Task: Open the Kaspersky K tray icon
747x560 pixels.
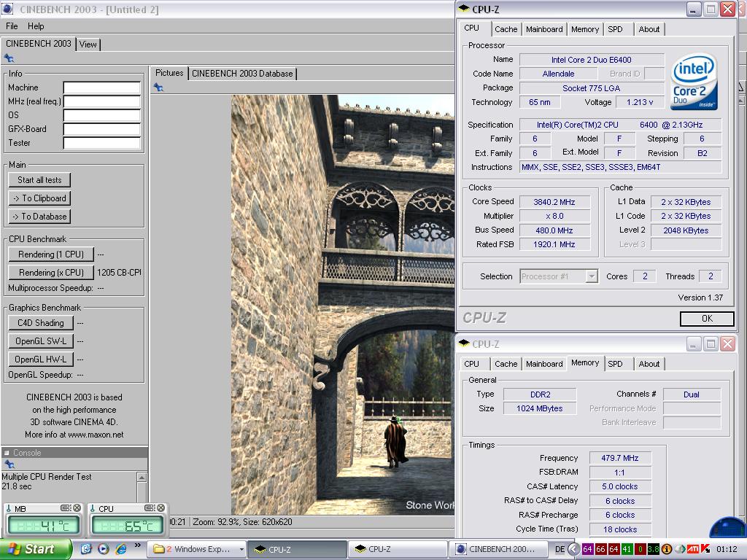Action: 705,549
